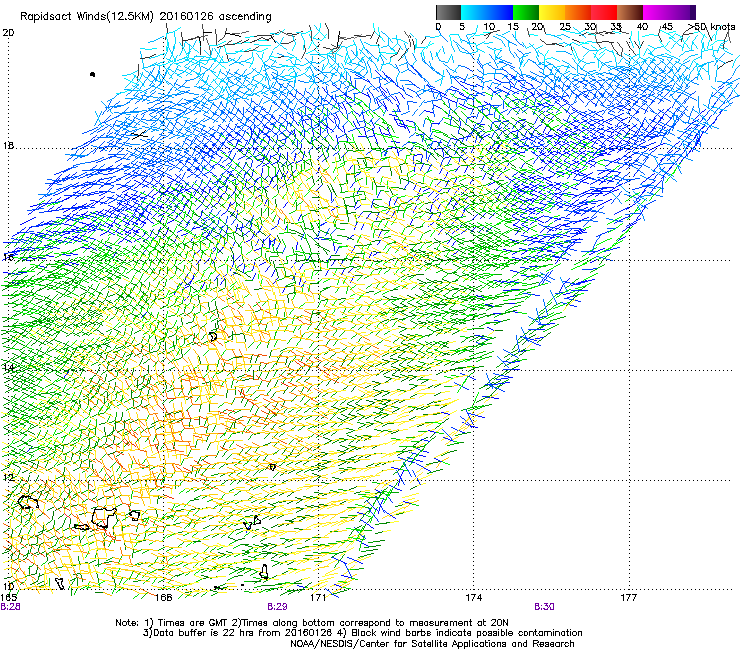Click the '15' legend scale label
Screen dimensions: 740x650
tap(513, 27)
